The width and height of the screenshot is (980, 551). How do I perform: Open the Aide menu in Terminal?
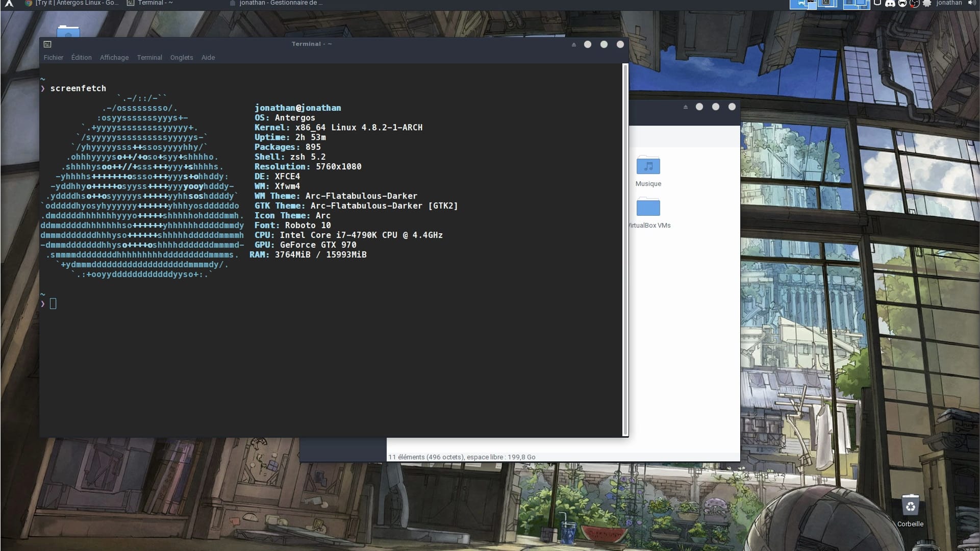click(x=208, y=58)
